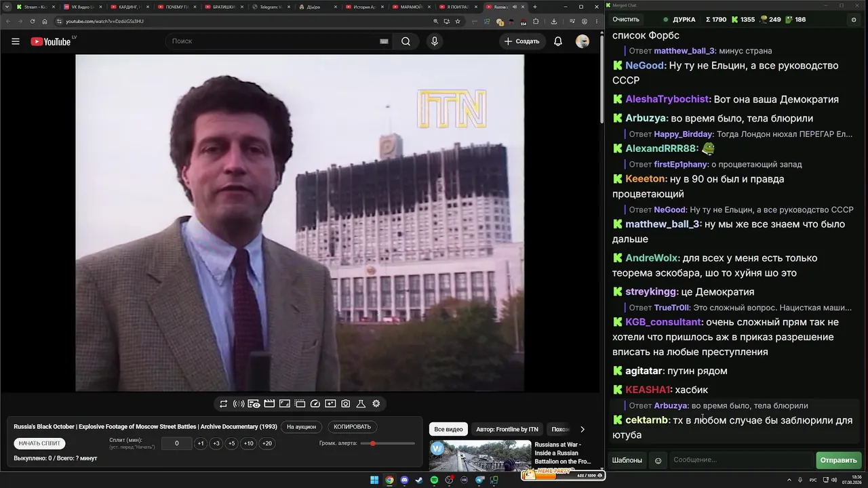
Task: Click the 'Создать' create button
Action: pyautogui.click(x=521, y=41)
